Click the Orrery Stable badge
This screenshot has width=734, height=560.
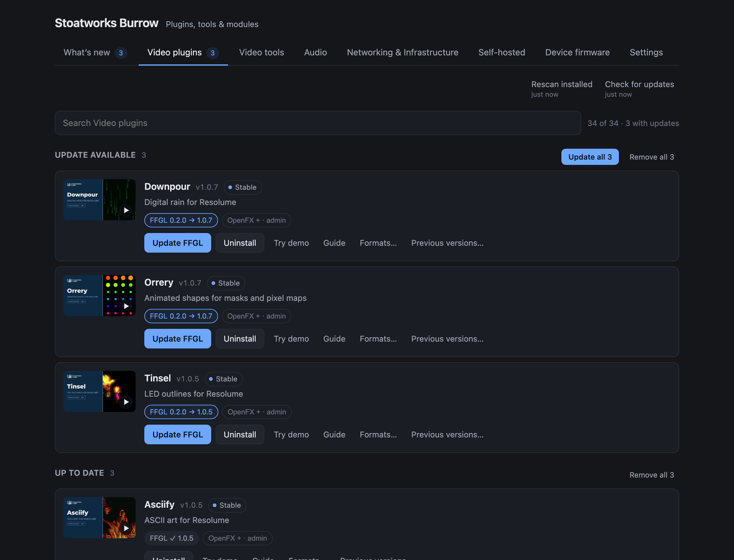(x=226, y=283)
